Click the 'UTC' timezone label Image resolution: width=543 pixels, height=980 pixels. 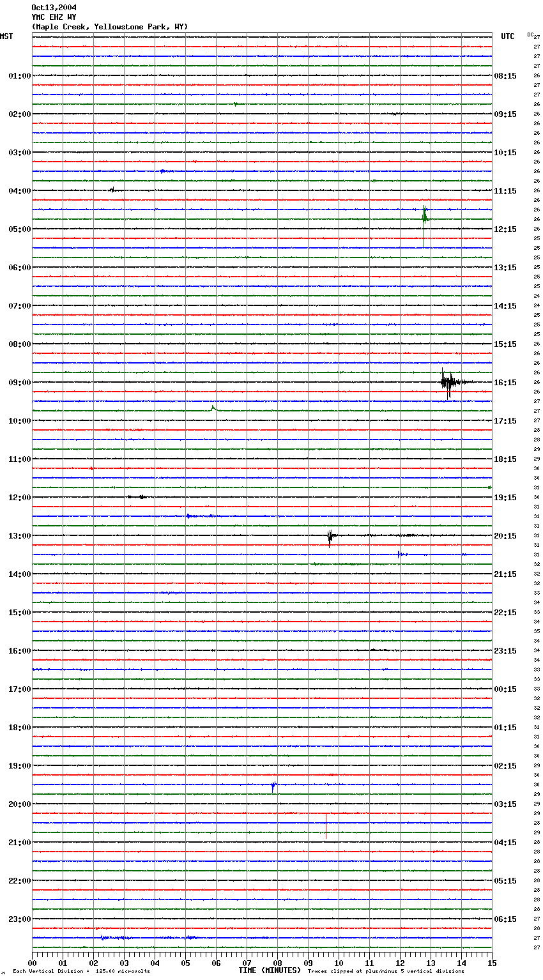click(x=508, y=36)
